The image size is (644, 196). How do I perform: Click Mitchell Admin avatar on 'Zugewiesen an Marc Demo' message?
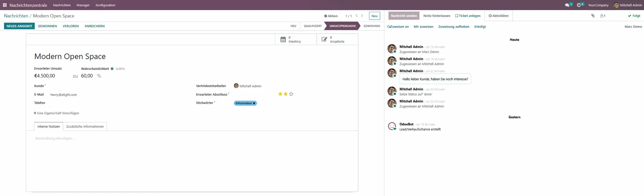point(392,49)
